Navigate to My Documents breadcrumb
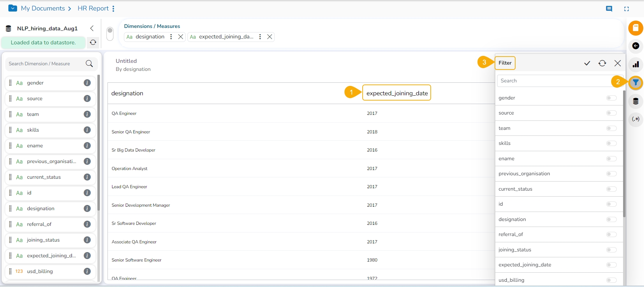Screen dimensions: 644x287 (x=43, y=8)
